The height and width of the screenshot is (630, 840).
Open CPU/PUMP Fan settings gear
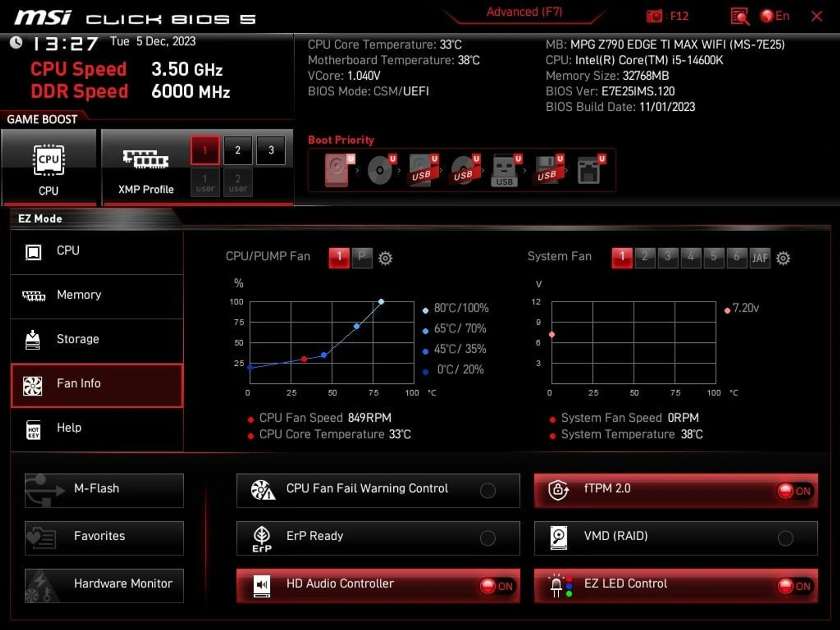pos(385,258)
